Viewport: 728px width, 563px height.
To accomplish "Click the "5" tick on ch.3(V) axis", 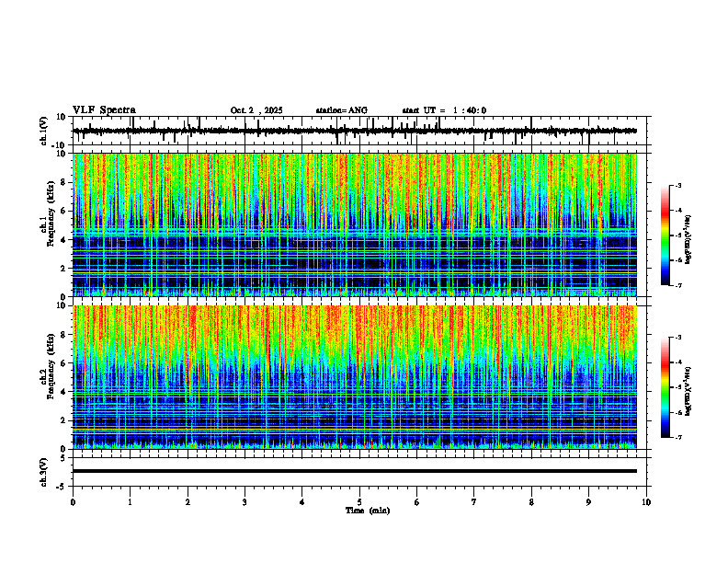I will 64,458.
